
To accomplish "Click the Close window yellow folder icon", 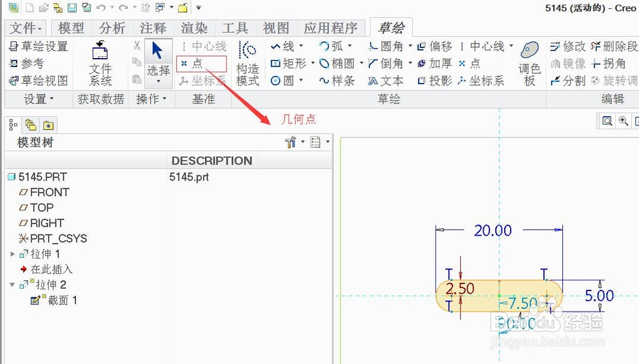I will point(183,7).
